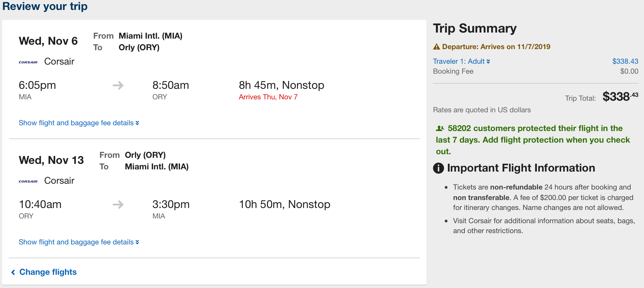Click the arrow between 6:05pm and 8:50am
This screenshot has height=288, width=644.
click(x=118, y=86)
